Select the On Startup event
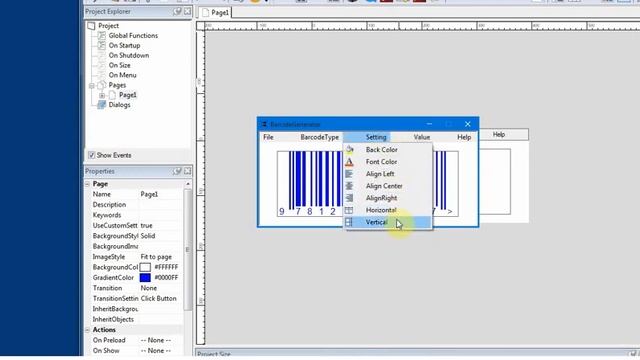 pos(124,45)
